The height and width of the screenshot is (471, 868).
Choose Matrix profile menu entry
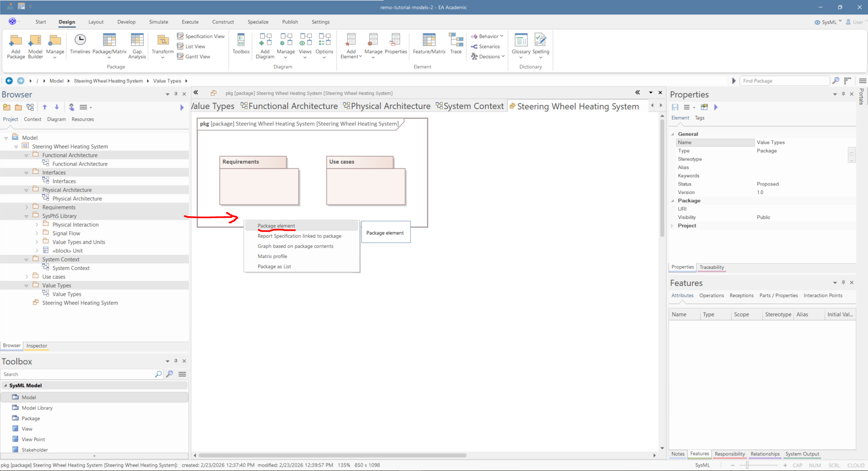[x=272, y=257]
